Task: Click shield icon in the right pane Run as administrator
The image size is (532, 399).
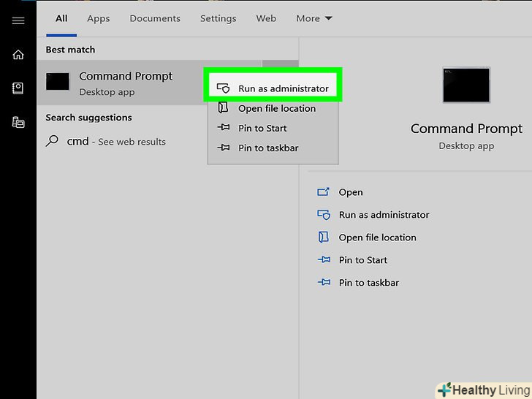Action: click(x=324, y=215)
